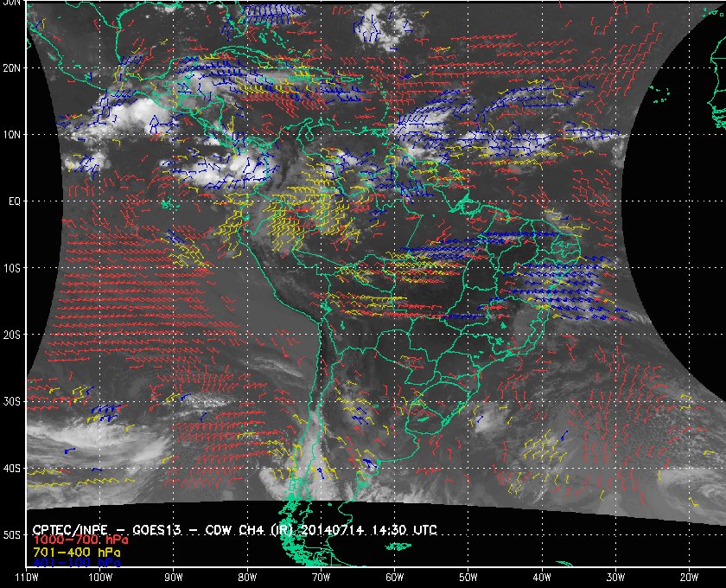This screenshot has height=588, width=726.
Task: Select the 10S latitude axis label
Action: pos(12,268)
